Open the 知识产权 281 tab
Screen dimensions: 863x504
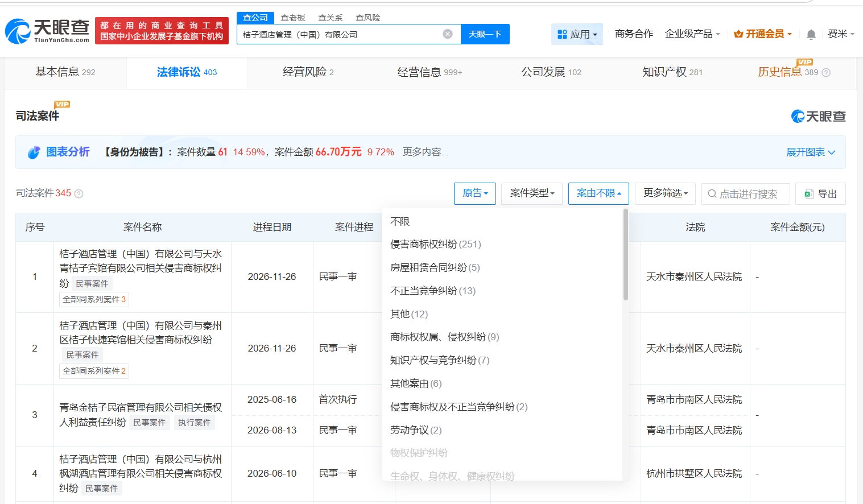tap(672, 72)
